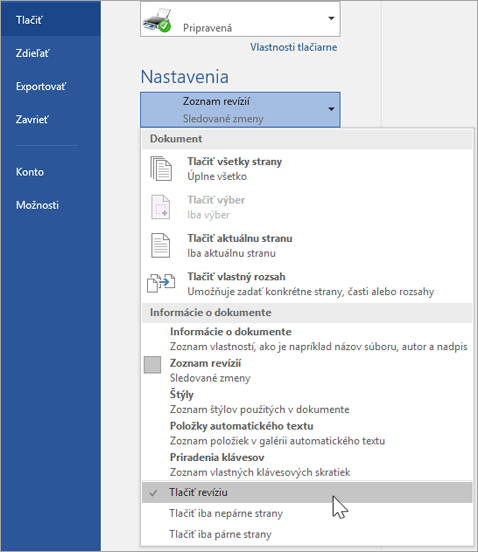Click Zavrieť in the sidebar

50,119
